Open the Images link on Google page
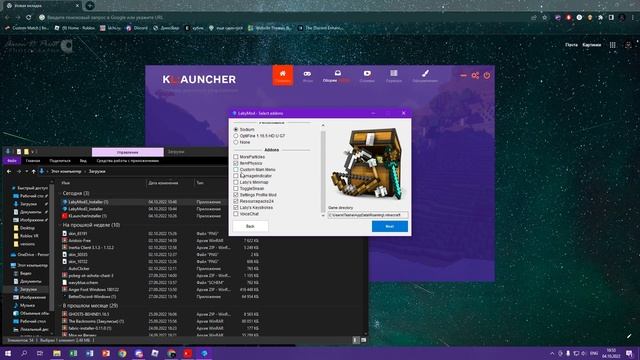This screenshot has width=640, height=360. (x=591, y=45)
